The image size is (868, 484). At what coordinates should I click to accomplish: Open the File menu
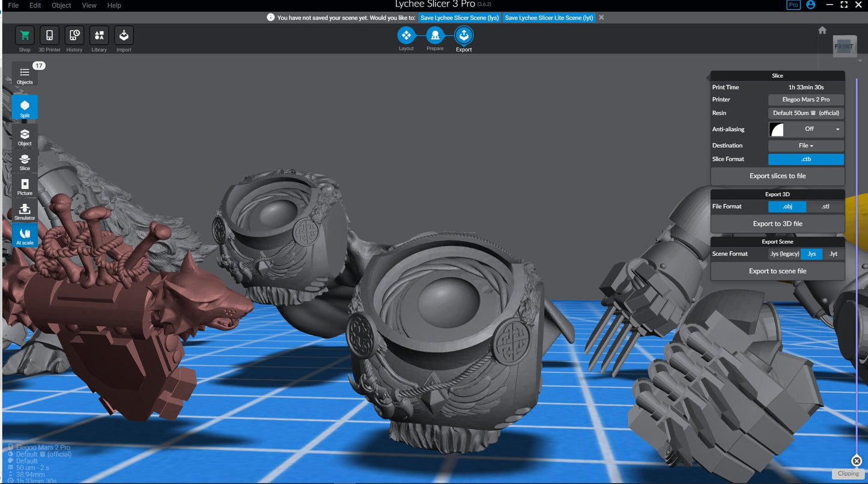point(13,5)
